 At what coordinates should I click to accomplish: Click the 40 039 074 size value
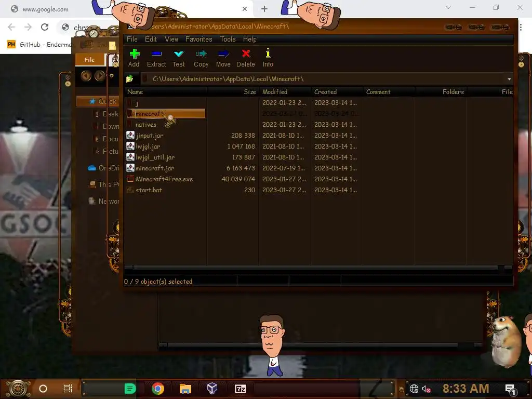(x=238, y=179)
